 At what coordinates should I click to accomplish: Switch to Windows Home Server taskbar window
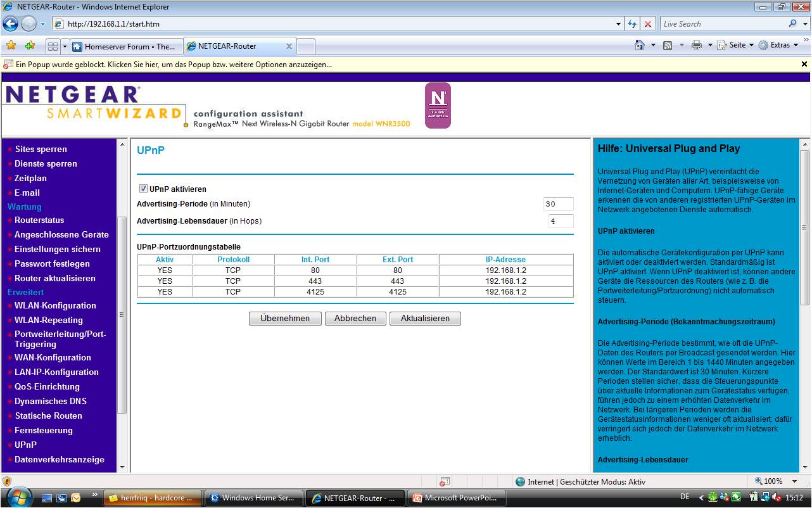point(254,498)
